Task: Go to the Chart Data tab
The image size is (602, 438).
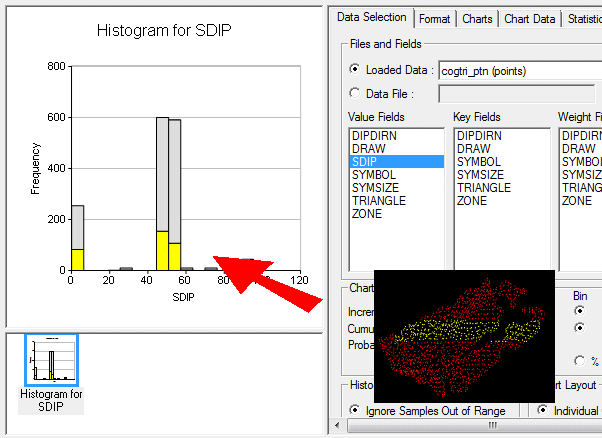Action: 529,18
